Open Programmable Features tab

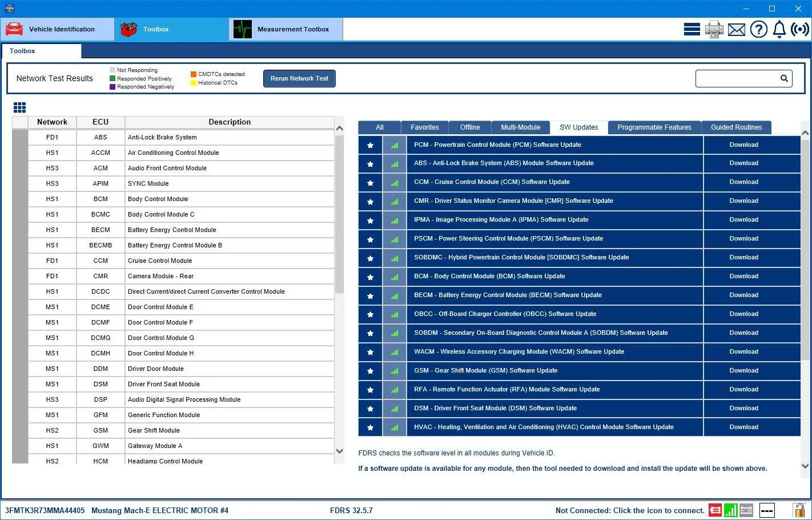(x=654, y=127)
